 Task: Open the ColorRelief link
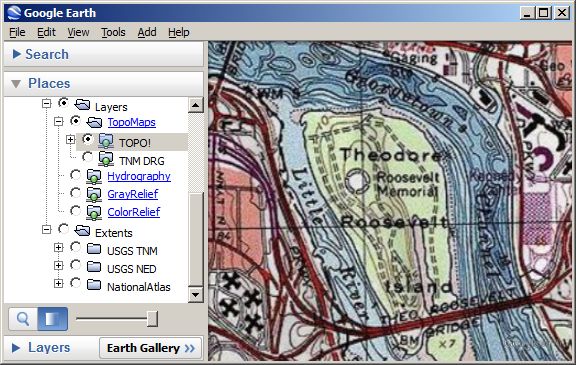point(134,212)
